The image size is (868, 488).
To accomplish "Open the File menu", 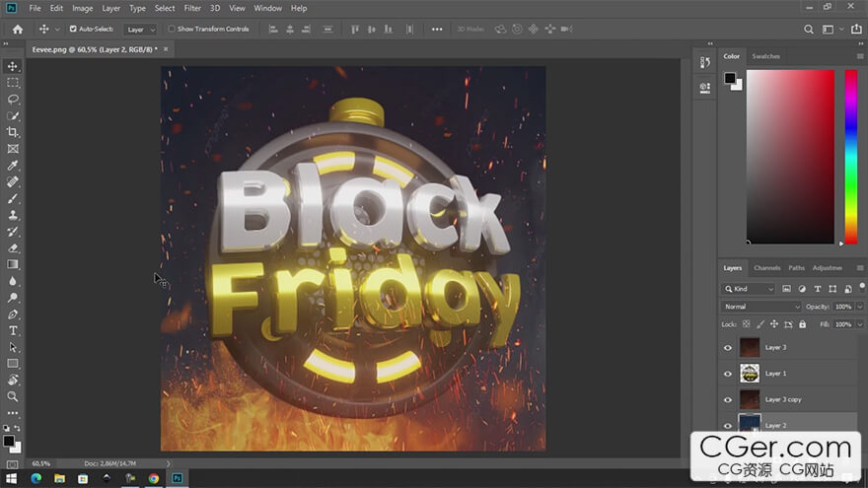I will [x=35, y=8].
